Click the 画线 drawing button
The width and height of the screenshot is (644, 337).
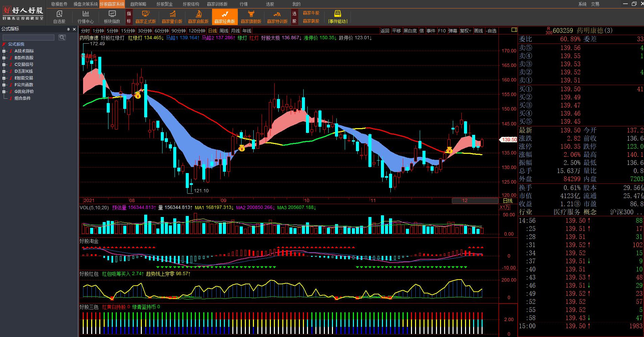click(x=479, y=31)
